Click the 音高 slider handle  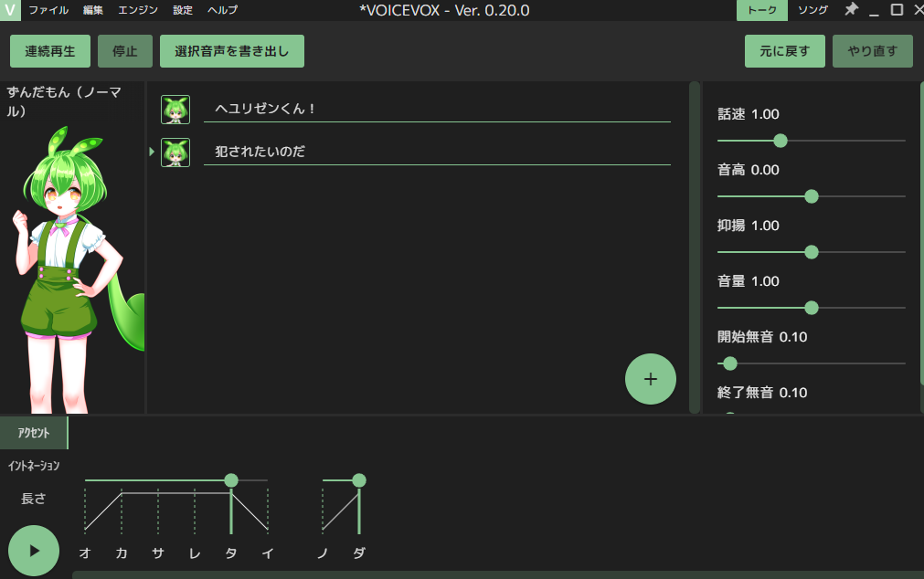pos(812,196)
